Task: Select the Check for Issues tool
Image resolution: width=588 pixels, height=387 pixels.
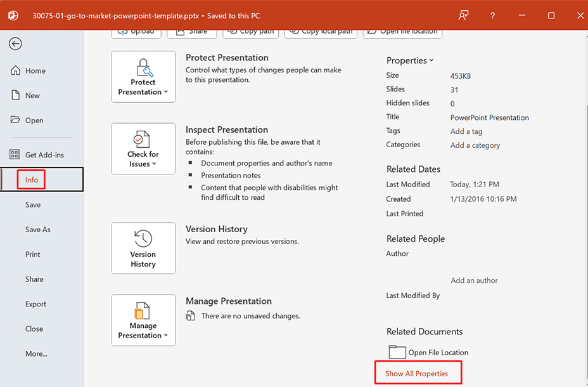Action: (143, 148)
